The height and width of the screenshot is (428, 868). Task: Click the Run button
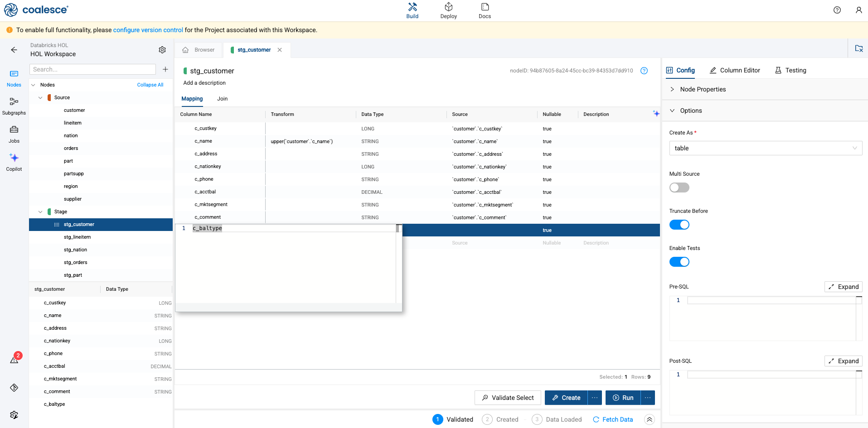[623, 398]
